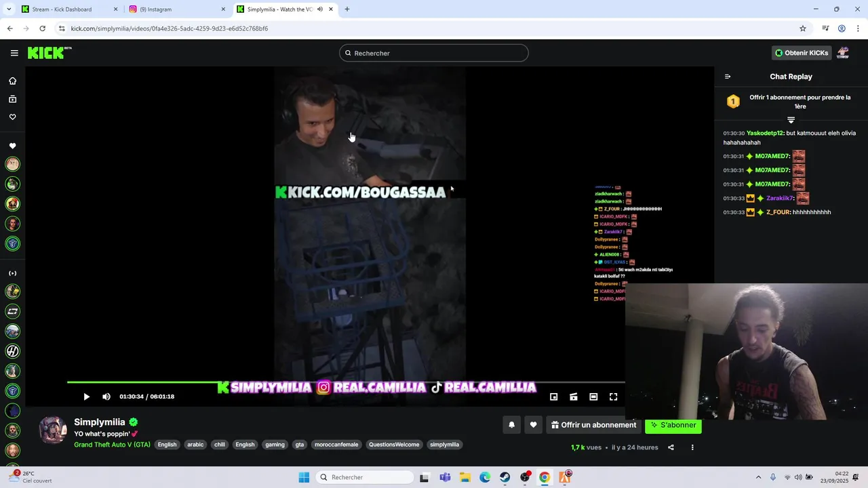Viewport: 868px width, 488px height.
Task: Select the arabic tag
Action: (195, 445)
